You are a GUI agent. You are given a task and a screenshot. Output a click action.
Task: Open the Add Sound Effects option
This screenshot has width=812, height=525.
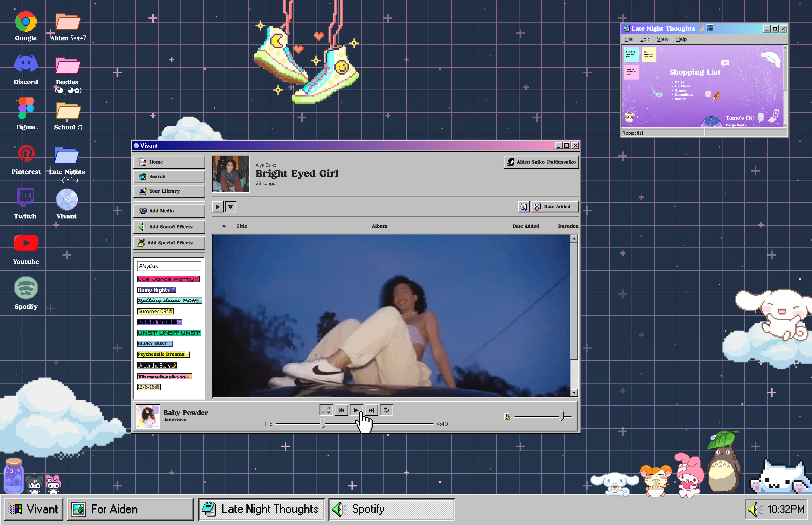tap(169, 227)
